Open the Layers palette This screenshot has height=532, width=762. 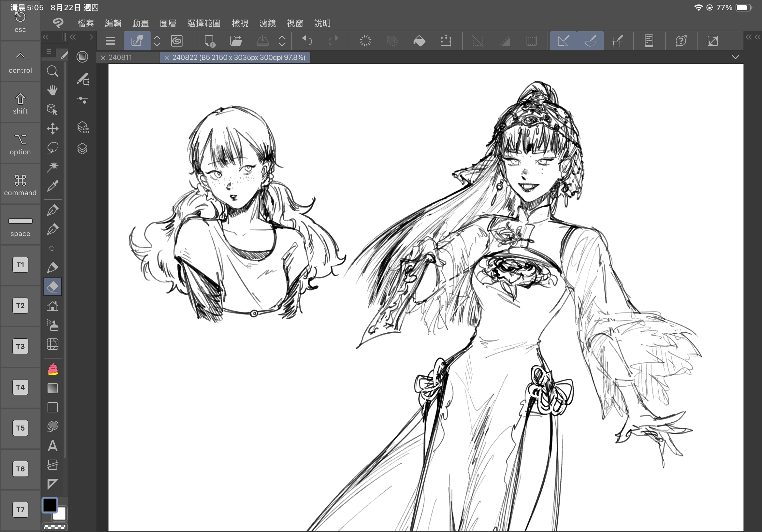point(82,149)
